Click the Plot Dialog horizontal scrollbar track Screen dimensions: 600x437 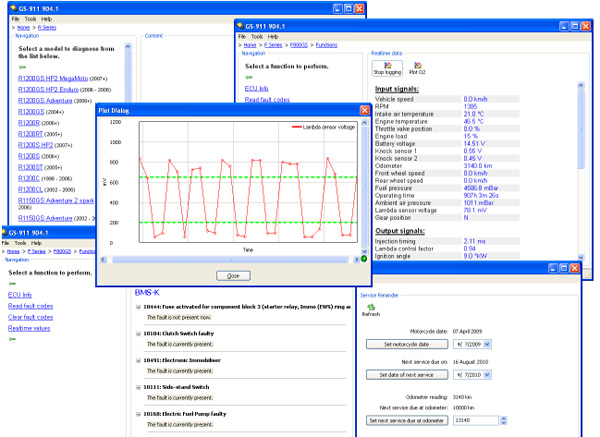click(230, 259)
